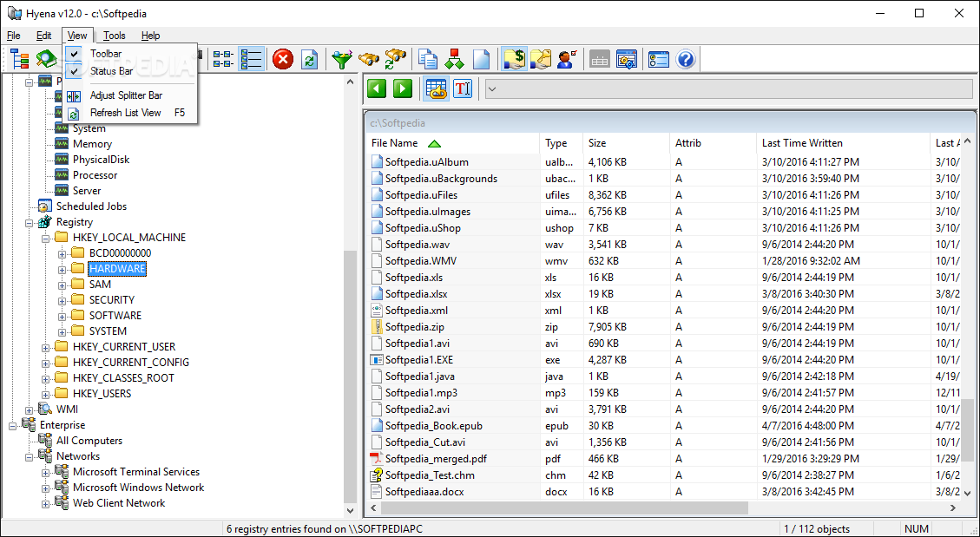Click the right scroll arrow of file list
Viewport: 980px width, 537px height.
953,508
